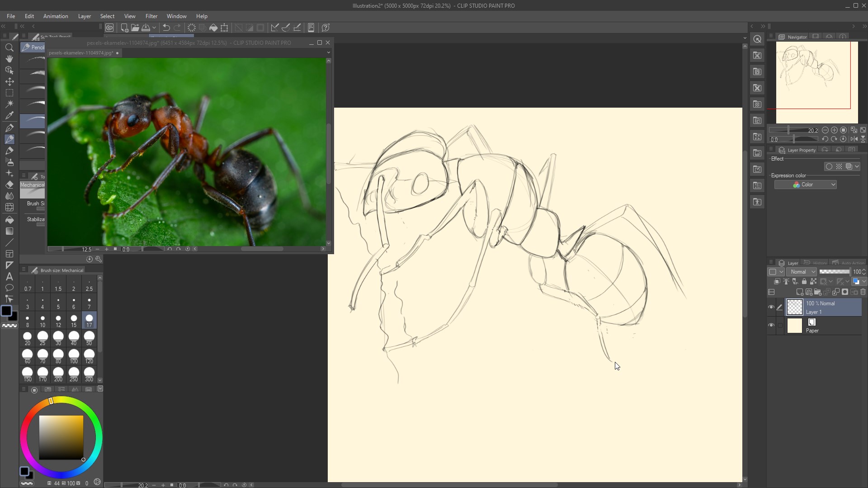Create new raster layer icon
The width and height of the screenshot is (868, 488).
tap(799, 292)
